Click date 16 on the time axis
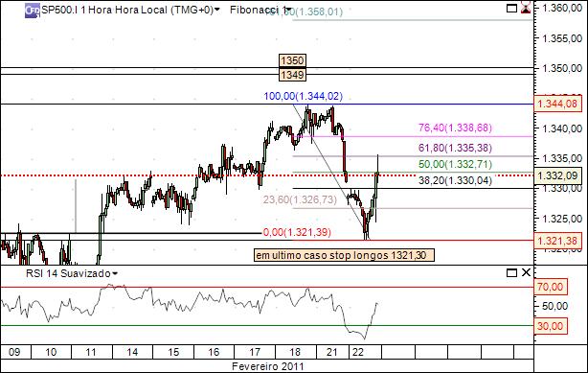Image resolution: width=588 pixels, height=373 pixels. pyautogui.click(x=214, y=352)
